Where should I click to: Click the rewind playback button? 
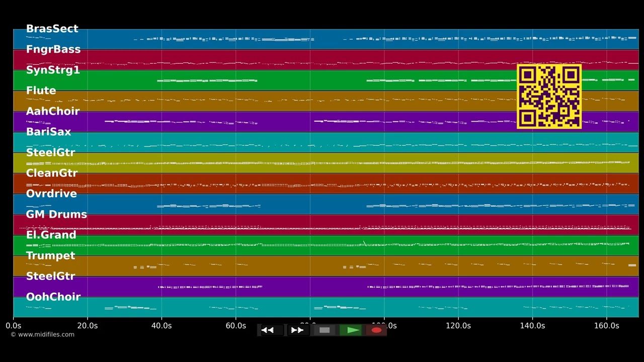pos(271,330)
